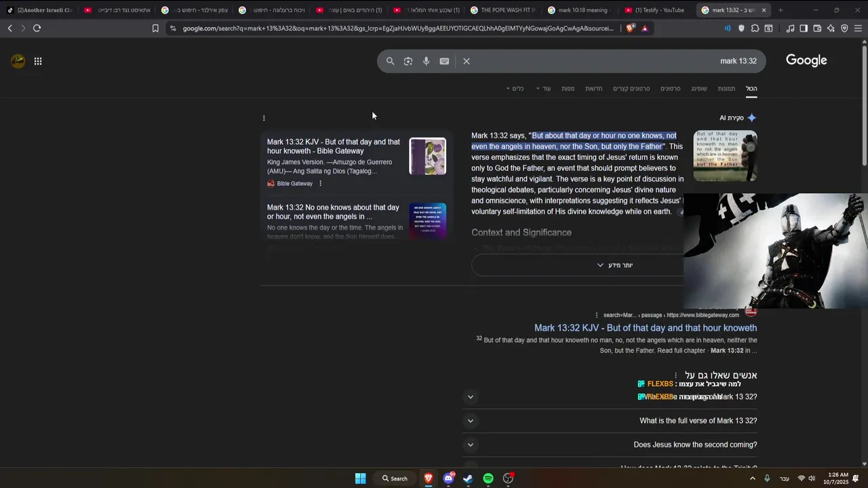Screen dimensions: 868x488
Task: Click the browser back arrow
Action: pos(9,28)
